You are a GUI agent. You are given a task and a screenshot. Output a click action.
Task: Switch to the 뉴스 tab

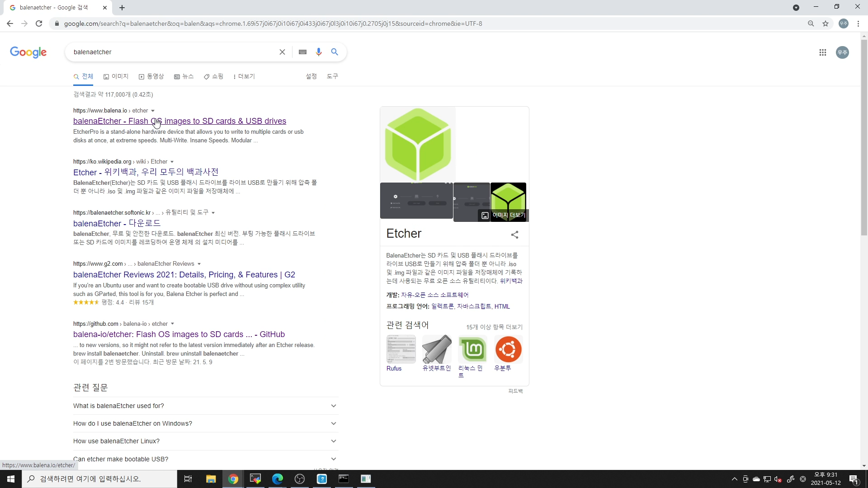(x=184, y=76)
